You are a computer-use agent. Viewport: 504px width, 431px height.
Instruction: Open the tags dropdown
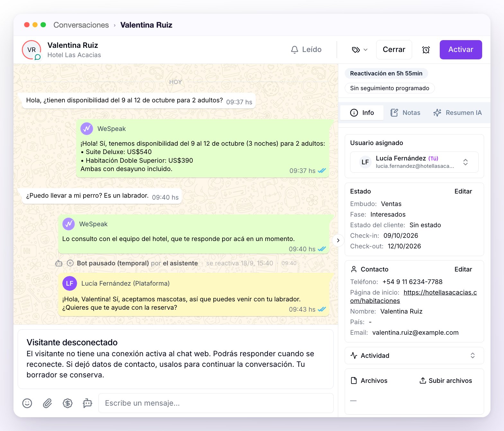coord(359,50)
